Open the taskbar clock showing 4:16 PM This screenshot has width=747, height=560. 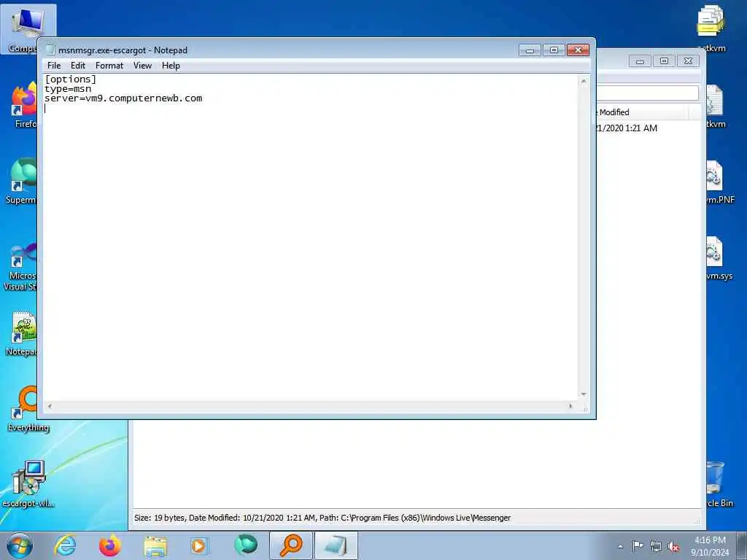coord(710,546)
